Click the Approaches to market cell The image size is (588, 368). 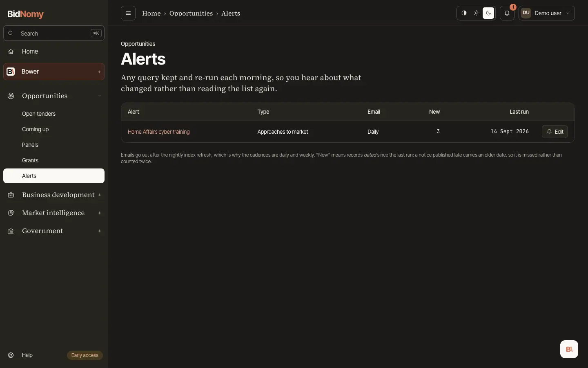(283, 132)
